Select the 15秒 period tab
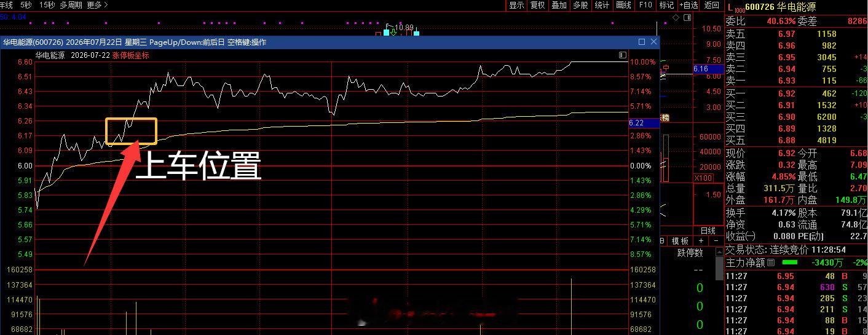 47,5
